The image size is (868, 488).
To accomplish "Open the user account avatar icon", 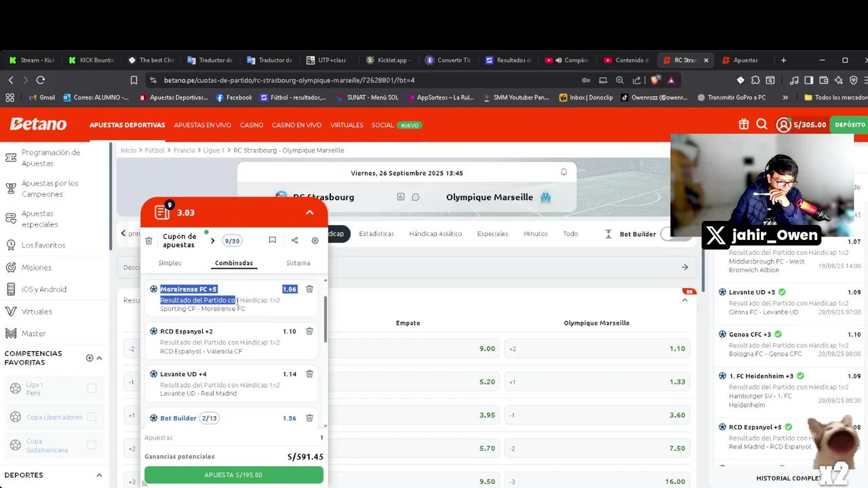I will point(784,125).
